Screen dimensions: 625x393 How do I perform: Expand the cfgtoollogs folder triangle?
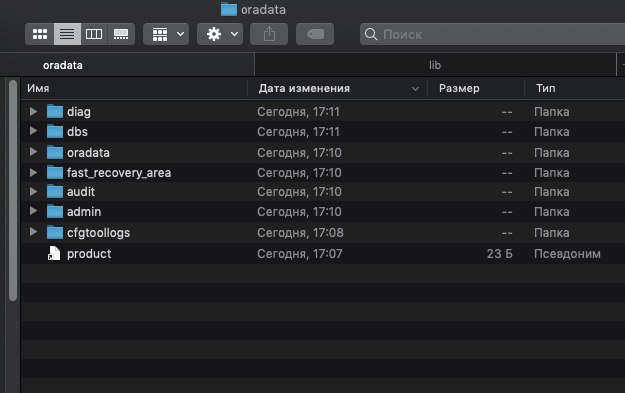click(33, 232)
